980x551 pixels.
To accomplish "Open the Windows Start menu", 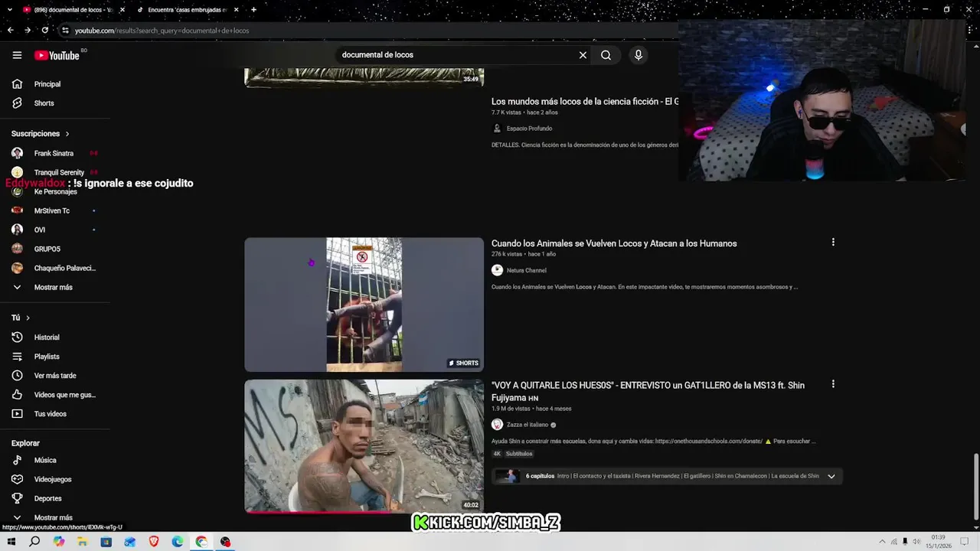I will (x=11, y=542).
